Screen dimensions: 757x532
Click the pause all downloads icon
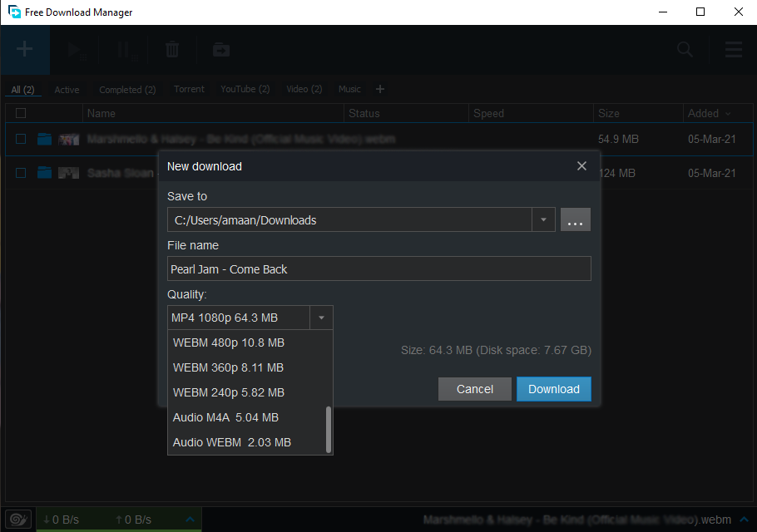pos(126,50)
